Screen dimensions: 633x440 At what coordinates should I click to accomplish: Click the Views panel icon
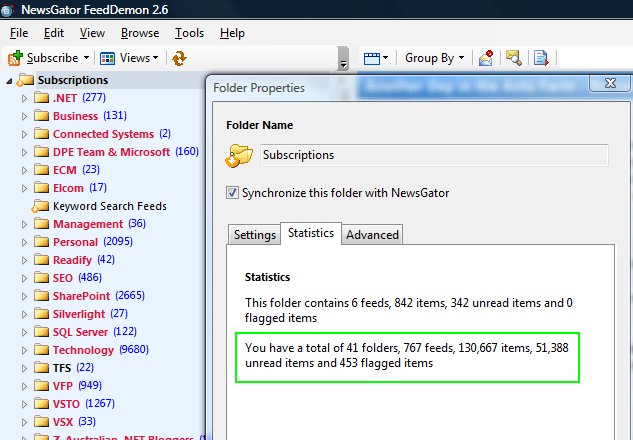pos(108,58)
